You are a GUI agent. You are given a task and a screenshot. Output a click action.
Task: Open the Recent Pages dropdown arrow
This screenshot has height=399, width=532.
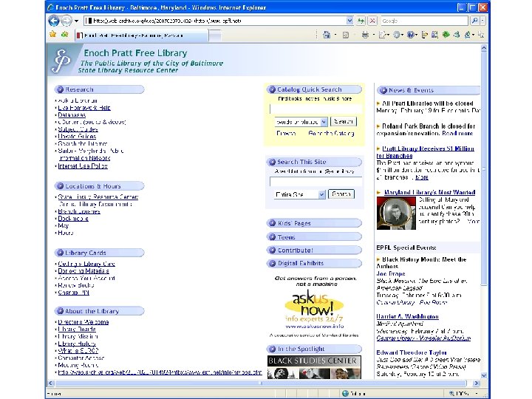pos(76,21)
